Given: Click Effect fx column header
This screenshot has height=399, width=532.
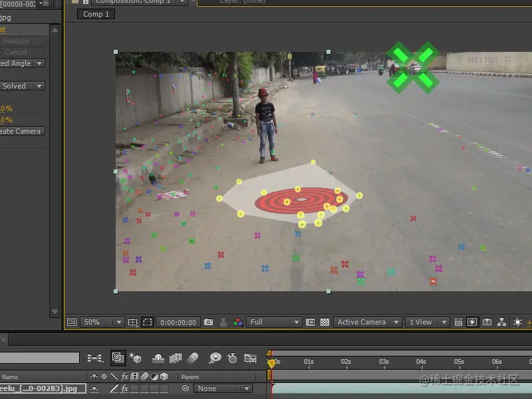Looking at the screenshot, I should click(124, 376).
